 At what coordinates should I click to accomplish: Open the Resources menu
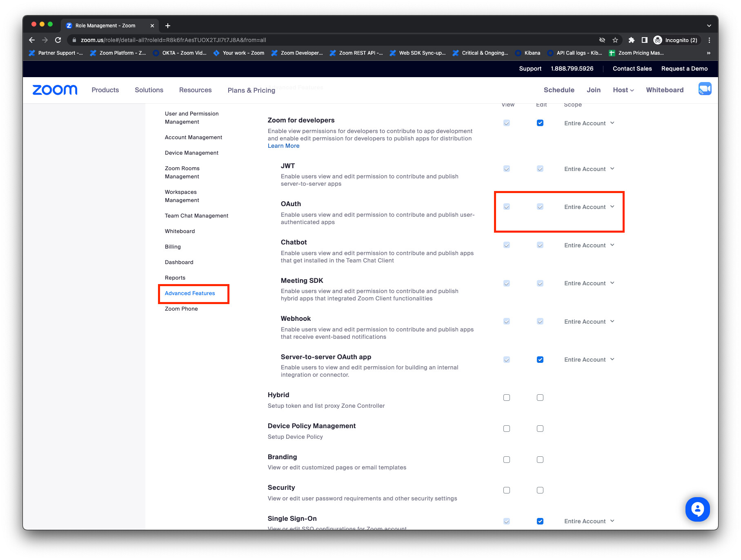point(195,90)
